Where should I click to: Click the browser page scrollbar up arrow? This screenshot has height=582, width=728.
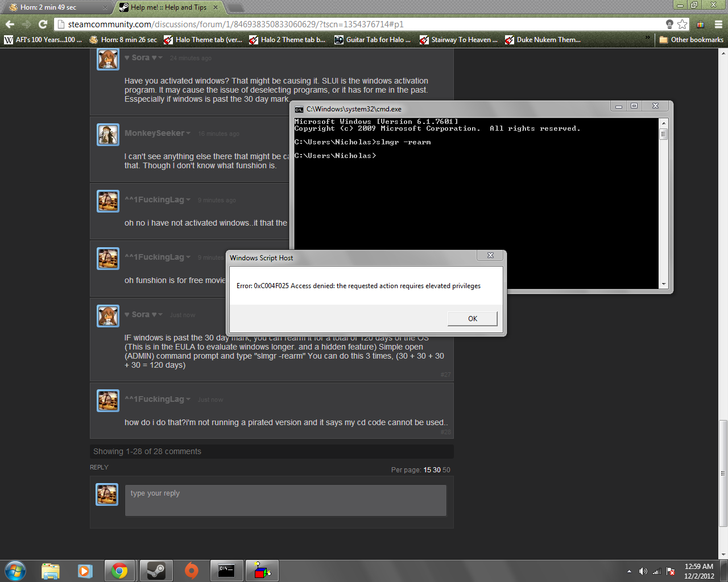(x=723, y=52)
